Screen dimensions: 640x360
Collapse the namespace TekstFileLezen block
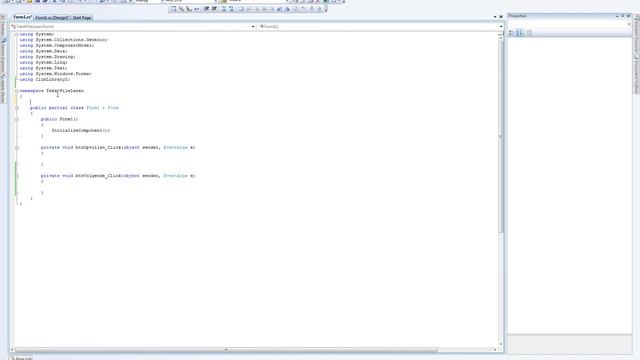[17, 91]
